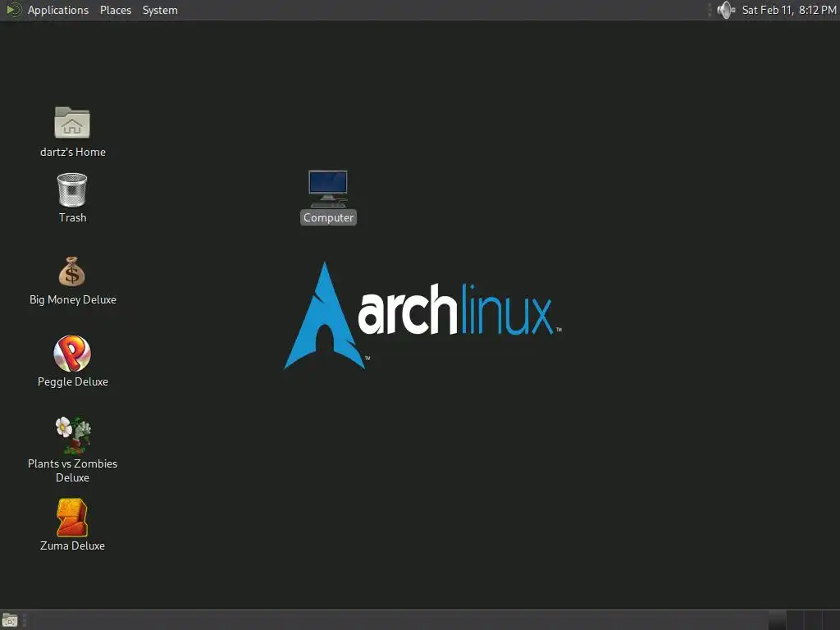Click the volume speaker icon in panel
This screenshot has width=840, height=630.
click(x=726, y=10)
